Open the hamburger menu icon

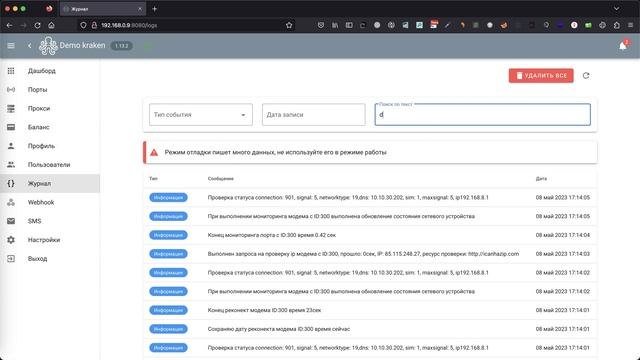(x=11, y=46)
